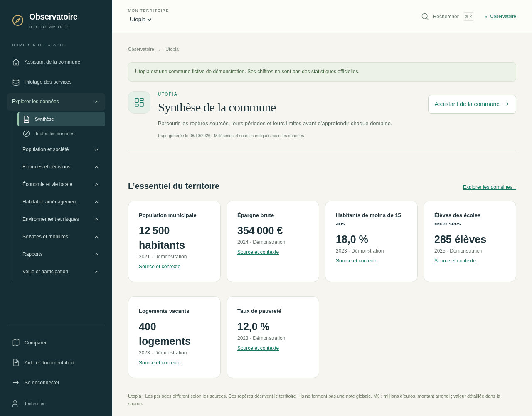This screenshot has height=416, width=532.
Task: Click the file icon beside Aide et documentation
Action: pyautogui.click(x=16, y=363)
